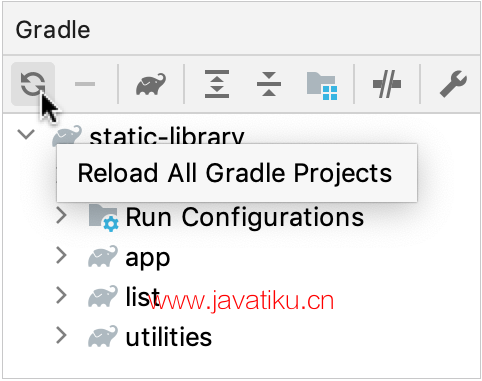Click the Expand All toolbar icon

(217, 84)
